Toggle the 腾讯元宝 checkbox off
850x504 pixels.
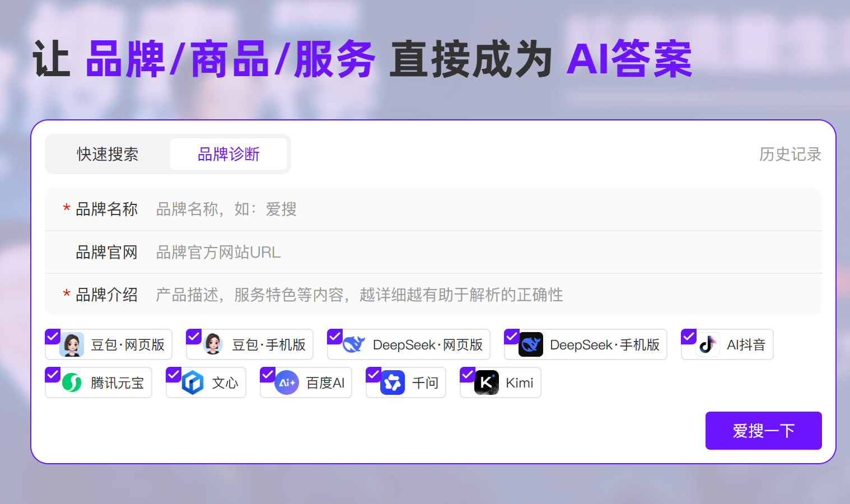coord(53,375)
